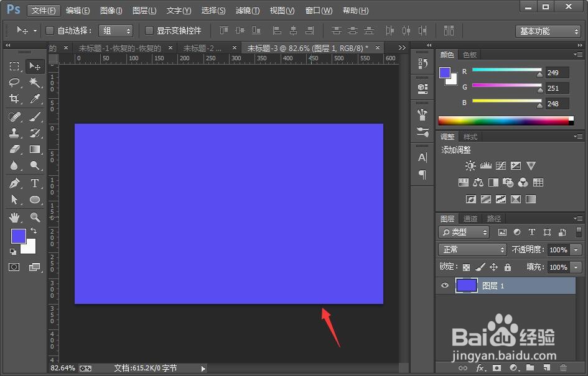The image size is (588, 376).
Task: Click the G value input field
Action: (x=558, y=88)
